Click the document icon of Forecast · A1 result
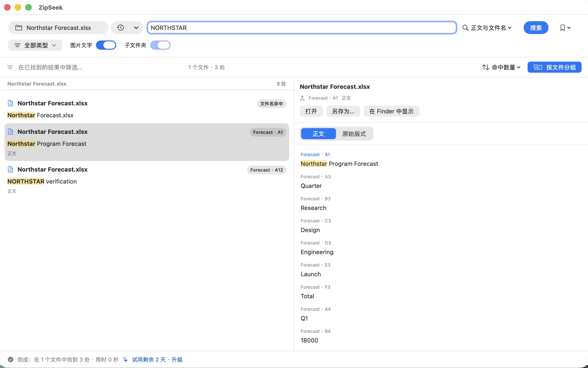Screen dimensions: 588x368 (x=10, y=132)
